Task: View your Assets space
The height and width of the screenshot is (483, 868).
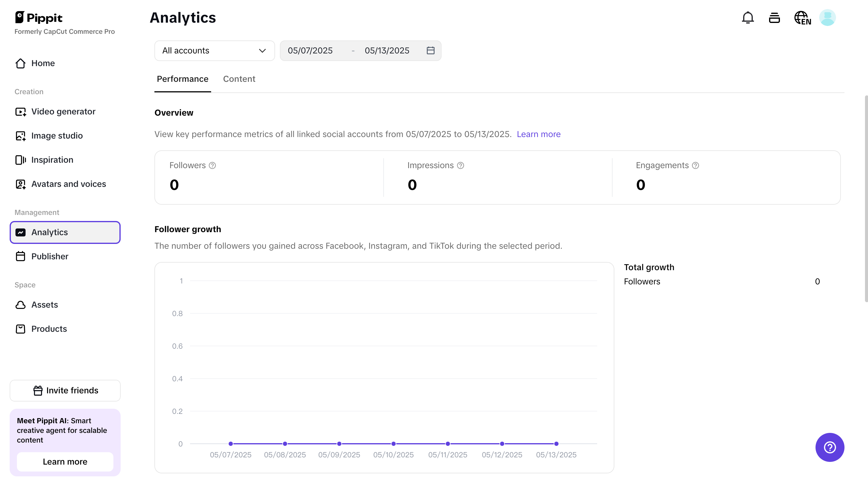Action: tap(45, 305)
